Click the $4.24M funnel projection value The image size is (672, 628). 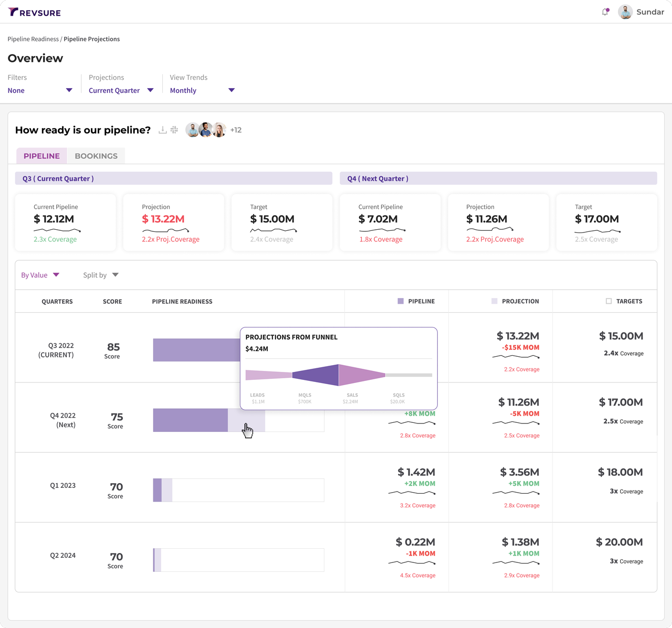(257, 349)
